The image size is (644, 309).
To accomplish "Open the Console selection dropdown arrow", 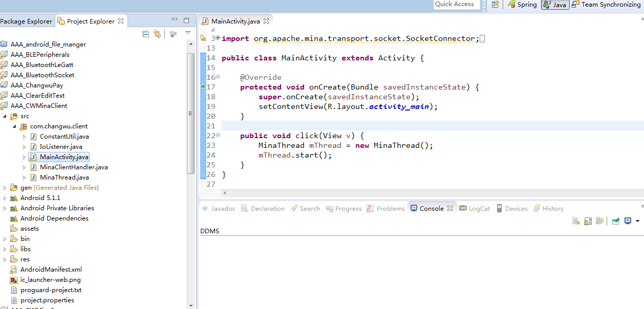I will pos(637,221).
